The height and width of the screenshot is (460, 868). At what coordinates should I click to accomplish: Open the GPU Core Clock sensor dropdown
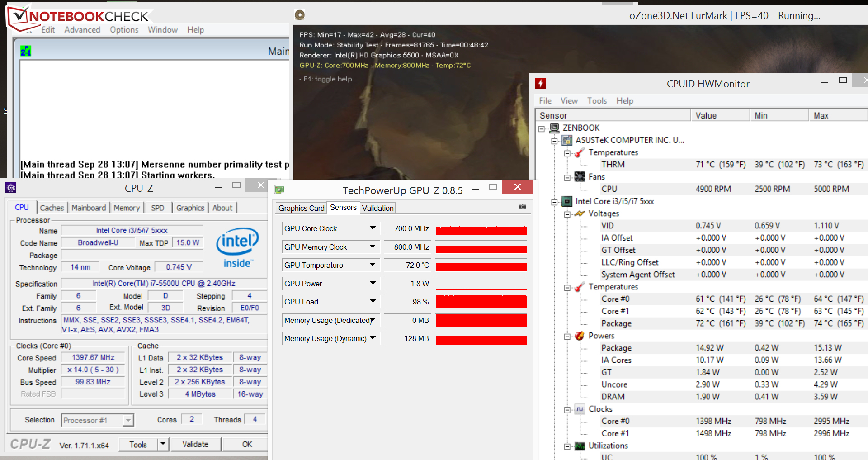tap(373, 228)
